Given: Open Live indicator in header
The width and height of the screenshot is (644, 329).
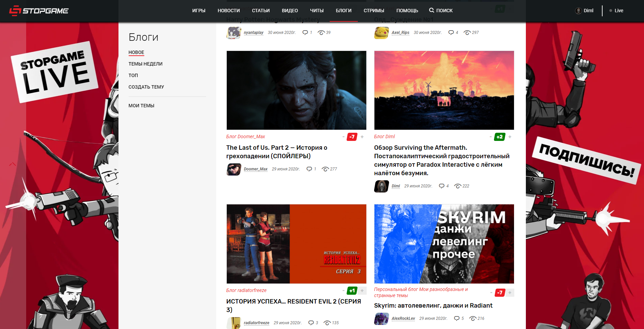Looking at the screenshot, I should (616, 11).
